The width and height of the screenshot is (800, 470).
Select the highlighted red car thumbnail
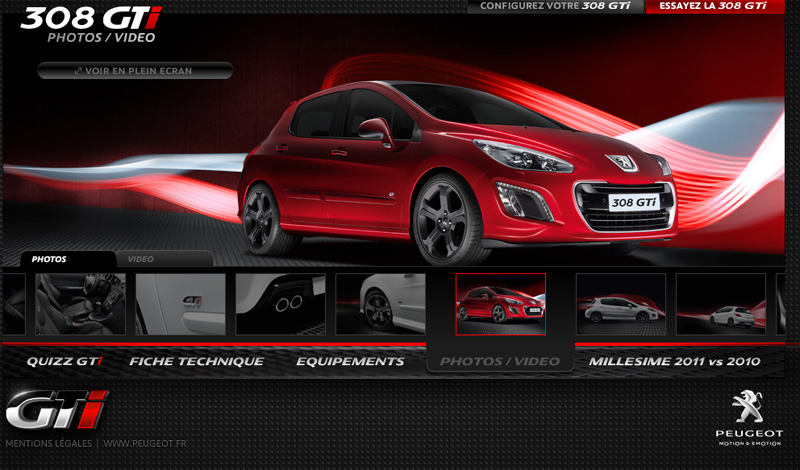(500, 303)
